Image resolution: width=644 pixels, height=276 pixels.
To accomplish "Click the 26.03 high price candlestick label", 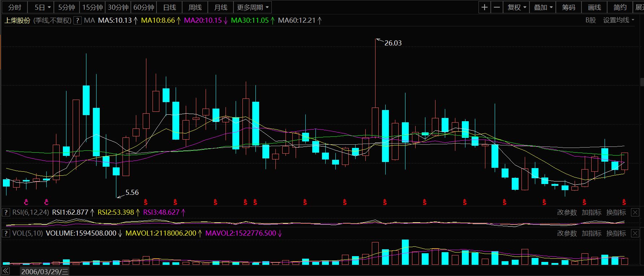I will [393, 43].
